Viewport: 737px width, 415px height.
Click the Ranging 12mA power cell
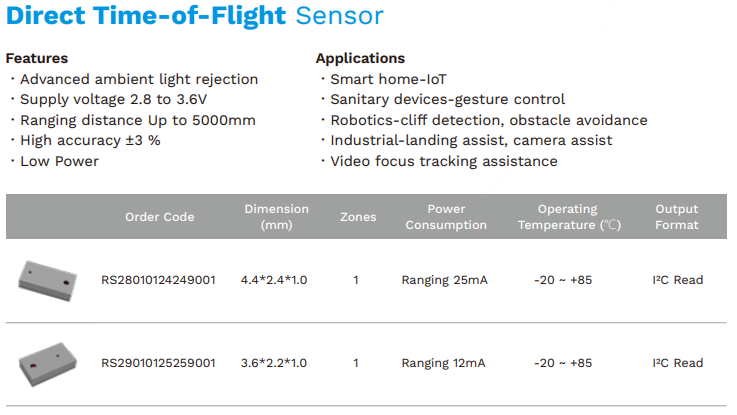pyautogui.click(x=444, y=363)
